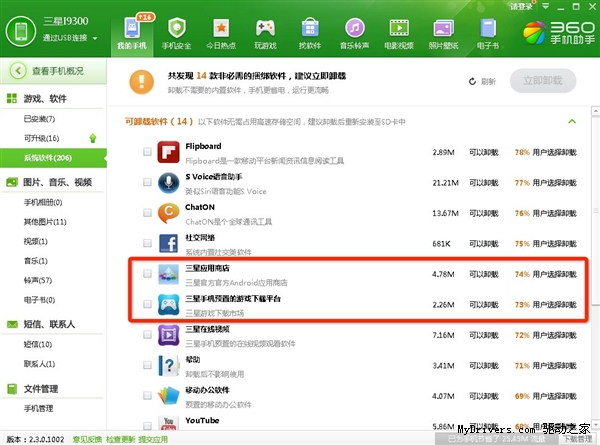Click the 下载管理 button
Screen dimensions: 600x445
tap(578, 439)
